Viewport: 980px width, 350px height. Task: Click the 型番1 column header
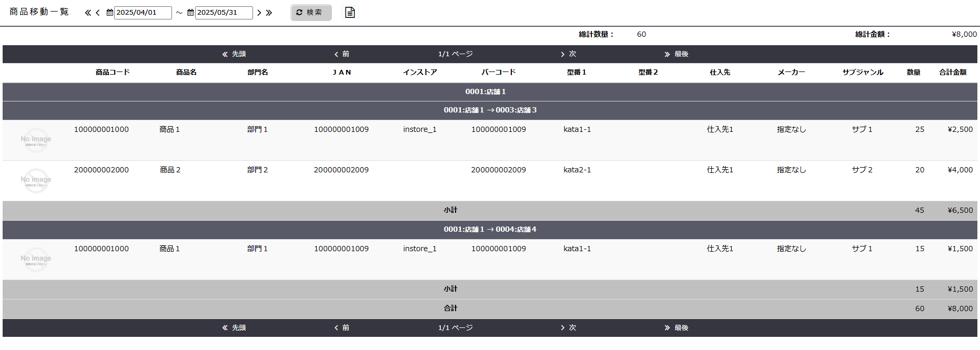pyautogui.click(x=577, y=73)
